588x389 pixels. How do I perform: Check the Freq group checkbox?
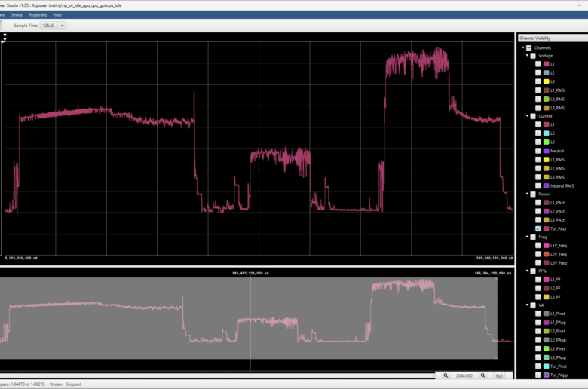pyautogui.click(x=533, y=237)
